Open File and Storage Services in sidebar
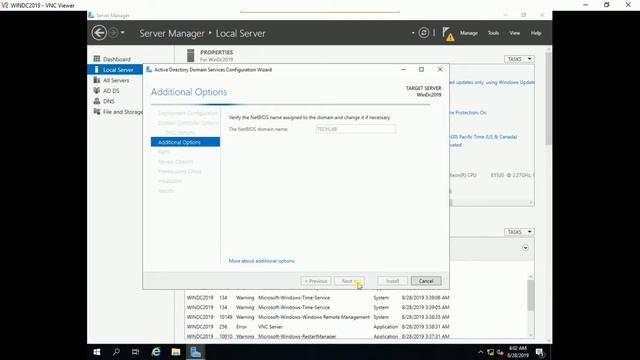 [x=122, y=112]
